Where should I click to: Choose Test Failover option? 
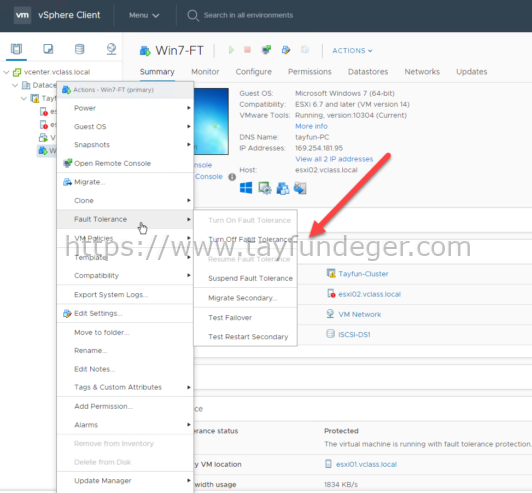245,318
